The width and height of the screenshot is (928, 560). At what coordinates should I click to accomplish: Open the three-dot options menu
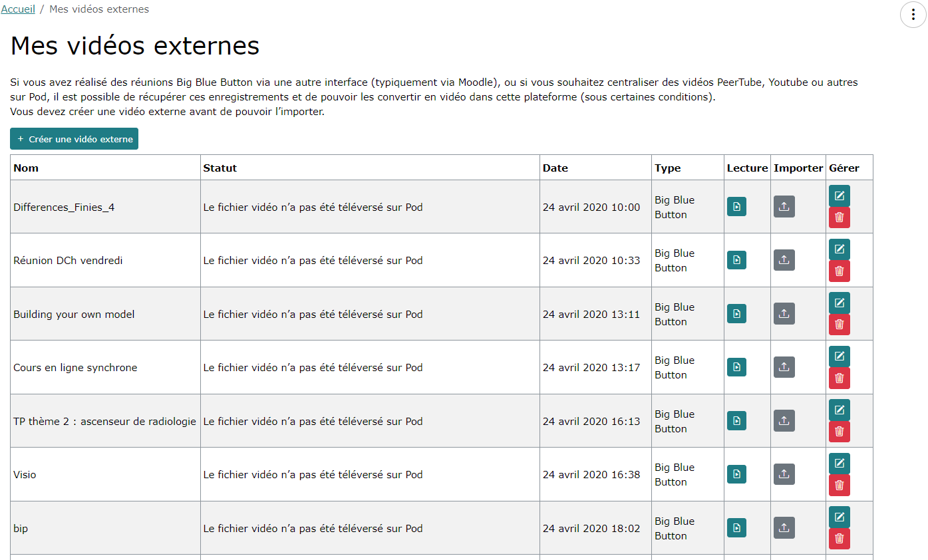pos(913,15)
